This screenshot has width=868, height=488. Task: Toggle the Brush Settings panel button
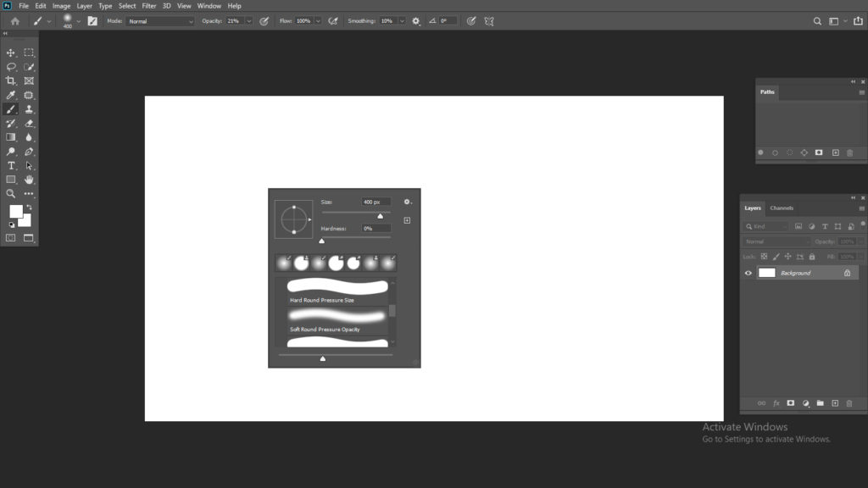click(92, 21)
